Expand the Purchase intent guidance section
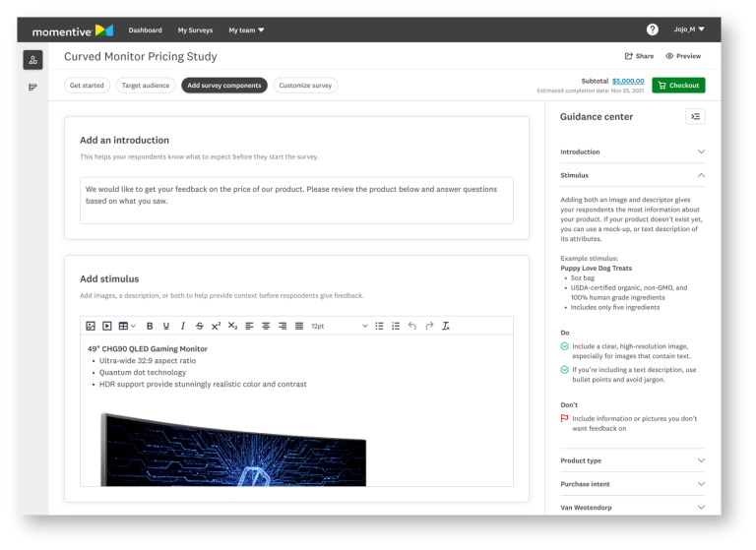 pos(632,484)
